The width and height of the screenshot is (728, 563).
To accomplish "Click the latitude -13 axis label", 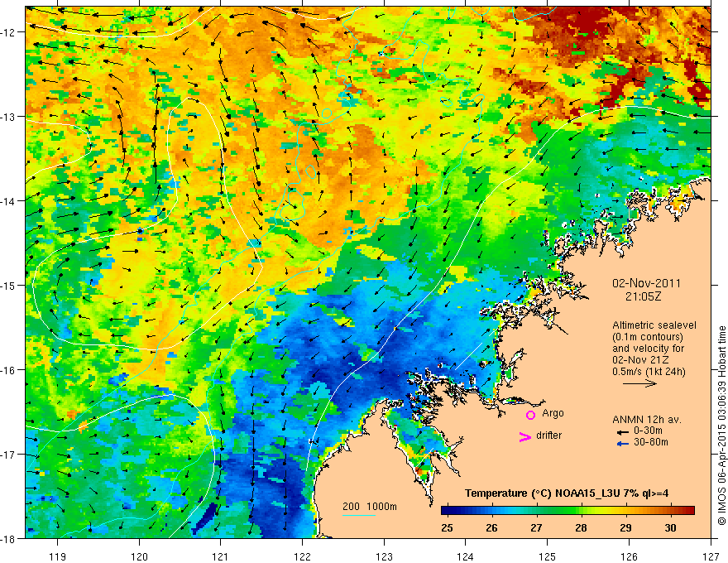I will pos(8,117).
